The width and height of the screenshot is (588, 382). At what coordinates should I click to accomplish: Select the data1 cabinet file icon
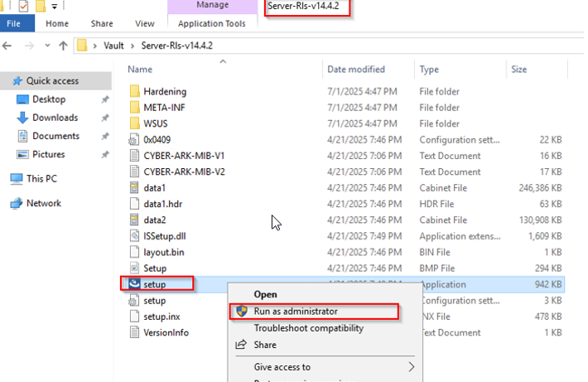[x=134, y=187]
